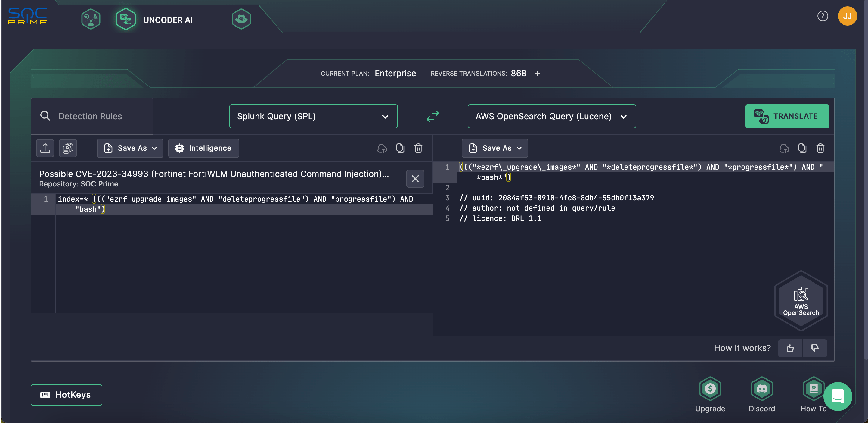Image resolution: width=868 pixels, height=423 pixels.
Task: Click the upload file icon in left toolbar
Action: [x=45, y=148]
